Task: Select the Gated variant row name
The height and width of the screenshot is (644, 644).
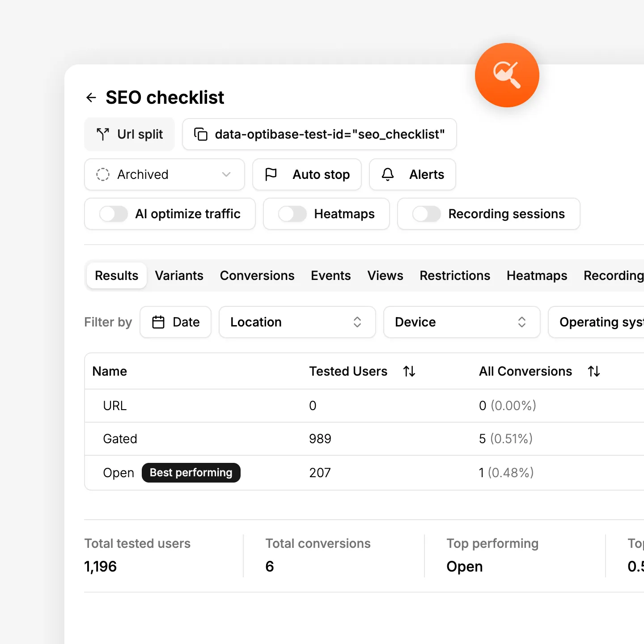Action: [x=120, y=439]
